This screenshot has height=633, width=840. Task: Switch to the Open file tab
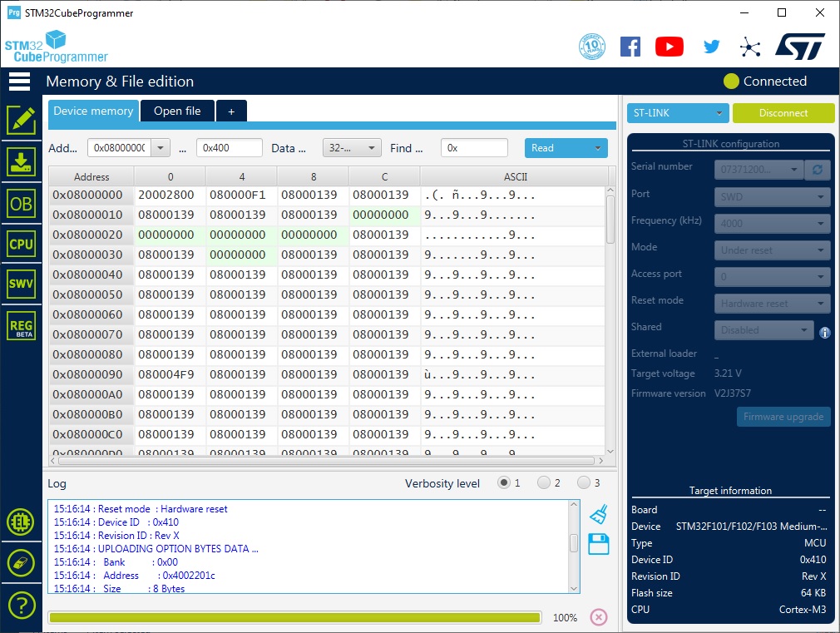coord(177,111)
